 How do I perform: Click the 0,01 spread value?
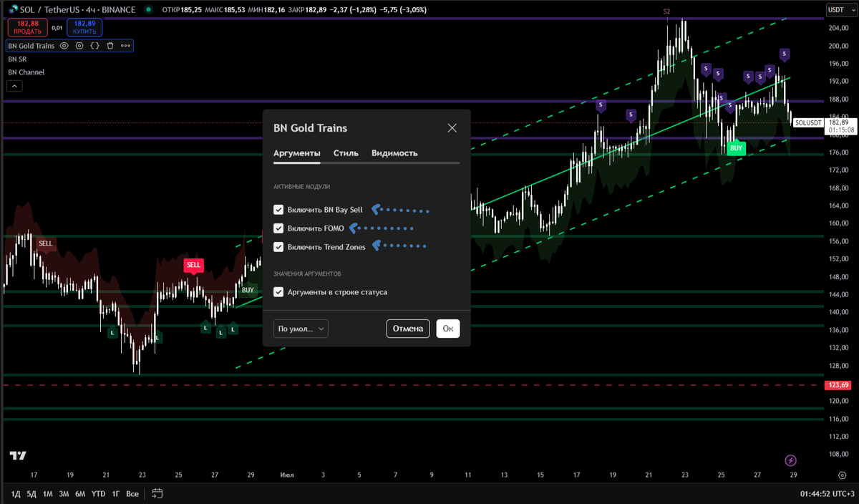pos(57,27)
